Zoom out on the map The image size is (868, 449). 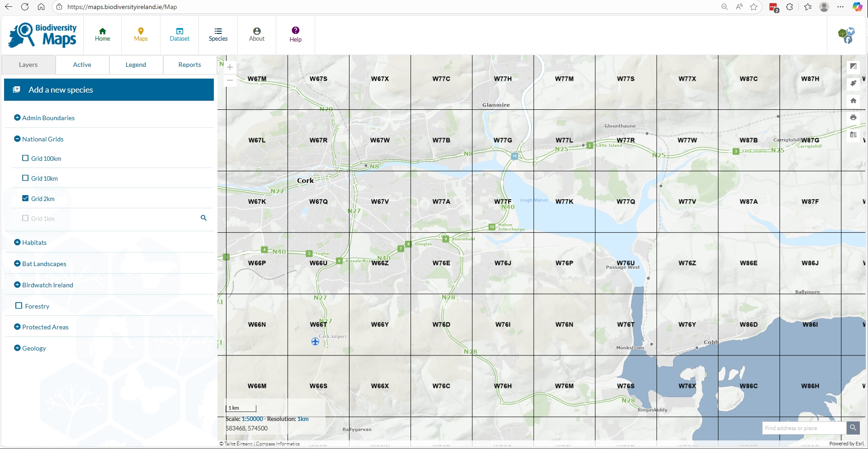[x=230, y=80]
